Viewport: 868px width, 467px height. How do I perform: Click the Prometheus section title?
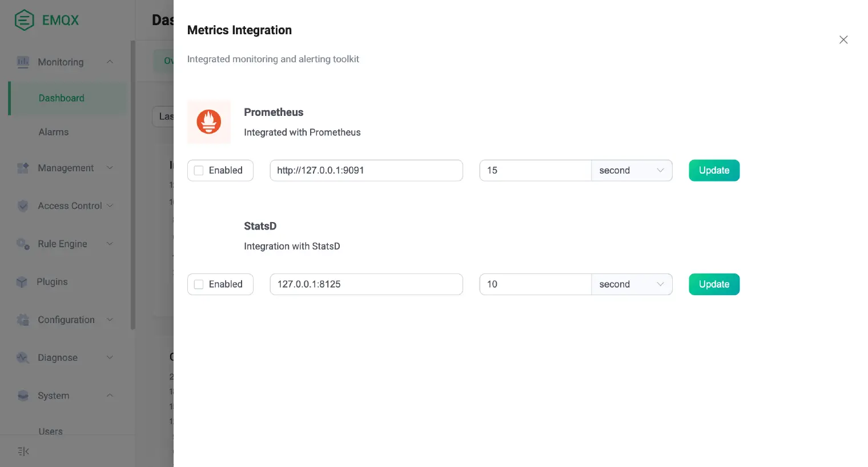[274, 112]
